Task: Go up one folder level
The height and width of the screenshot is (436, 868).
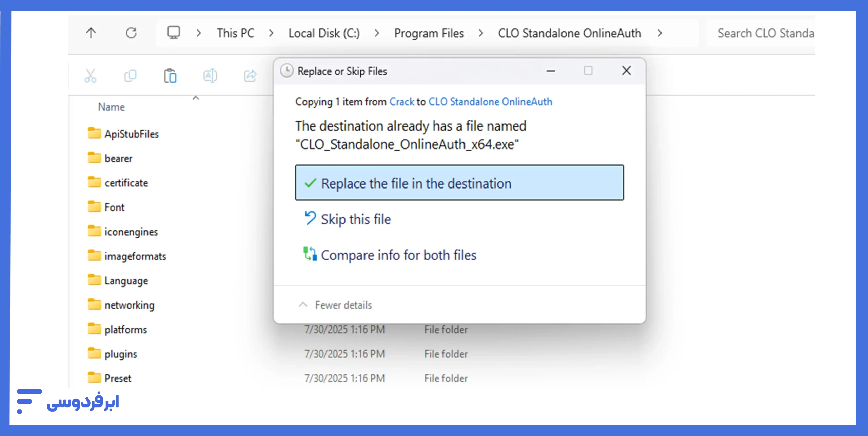Action: tap(91, 33)
